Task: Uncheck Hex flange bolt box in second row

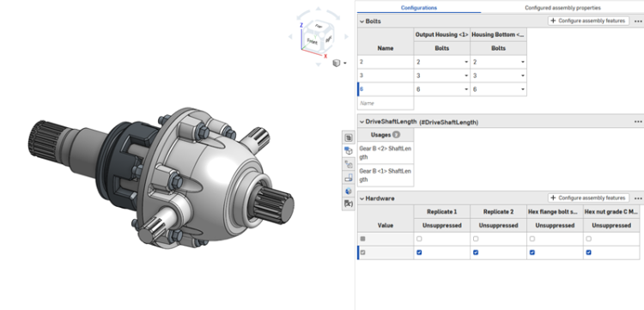Action: (532, 252)
